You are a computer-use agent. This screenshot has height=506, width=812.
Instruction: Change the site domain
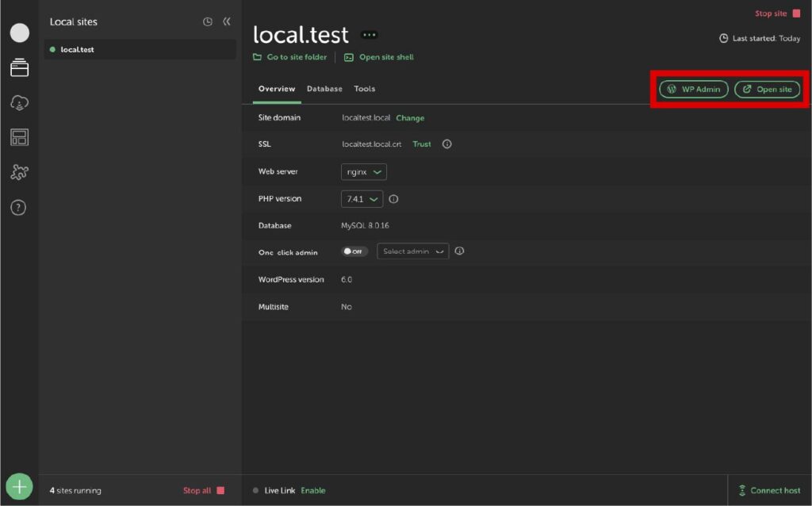[410, 118]
